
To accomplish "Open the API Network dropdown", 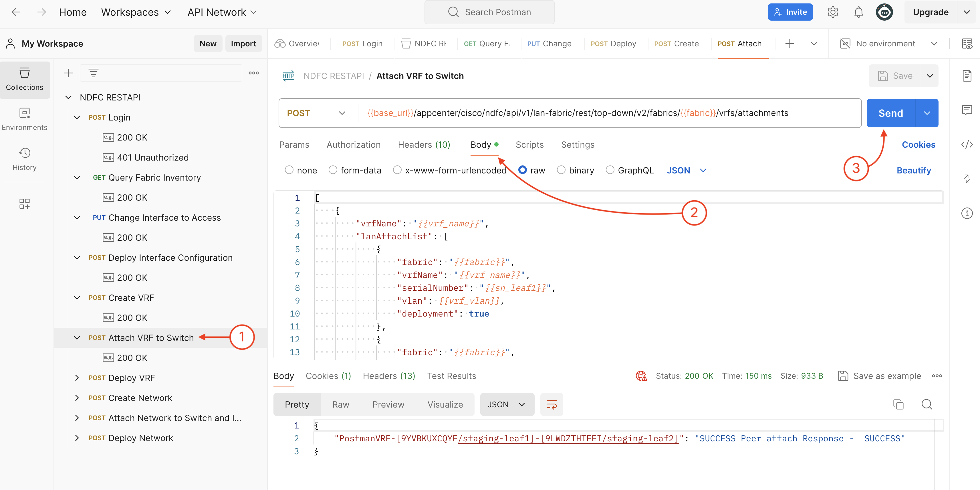I will coord(222,12).
